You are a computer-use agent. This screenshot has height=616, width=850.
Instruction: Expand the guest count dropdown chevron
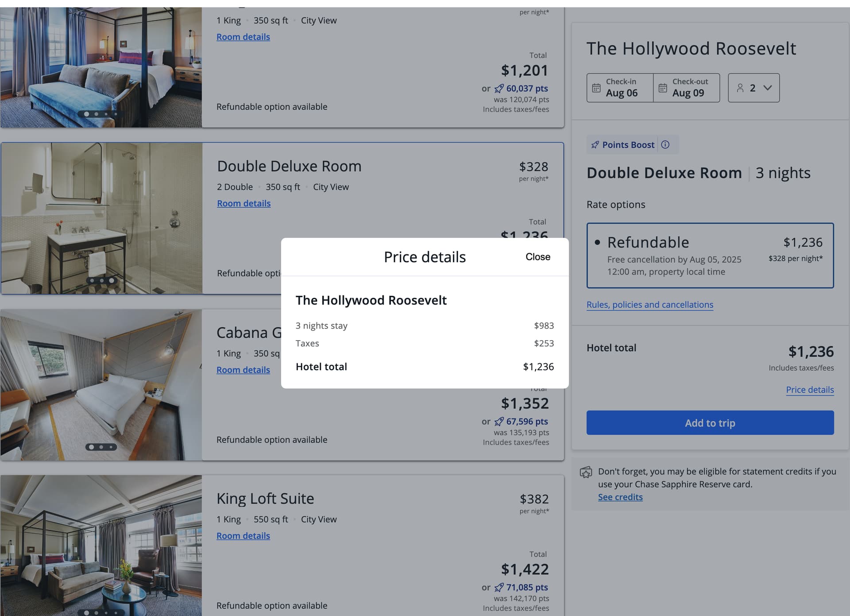point(768,88)
